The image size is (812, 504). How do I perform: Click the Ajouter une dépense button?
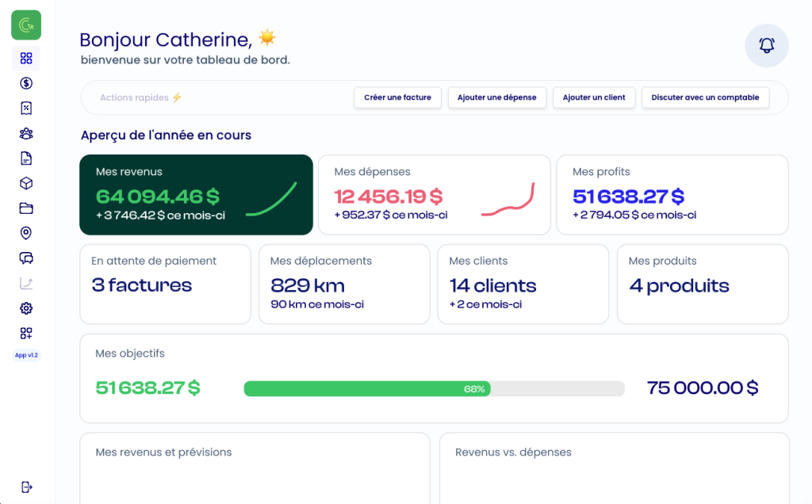pos(497,97)
